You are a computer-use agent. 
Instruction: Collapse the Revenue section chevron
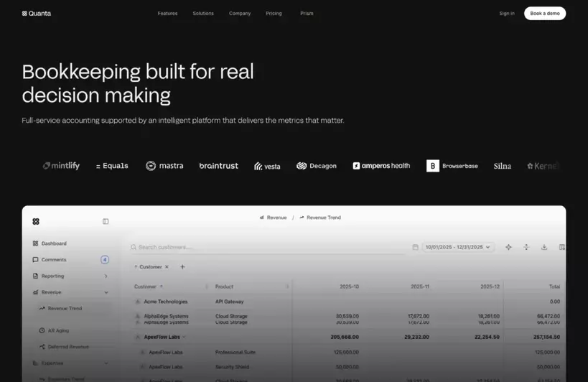tap(106, 292)
